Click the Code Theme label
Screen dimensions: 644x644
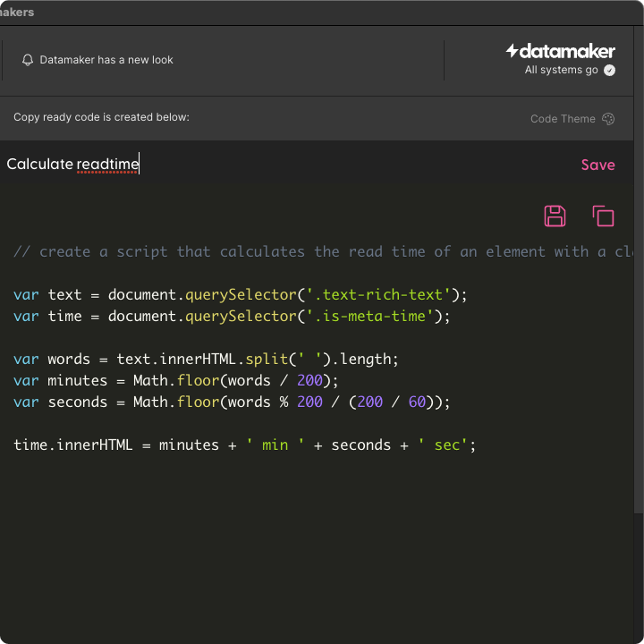pos(563,119)
